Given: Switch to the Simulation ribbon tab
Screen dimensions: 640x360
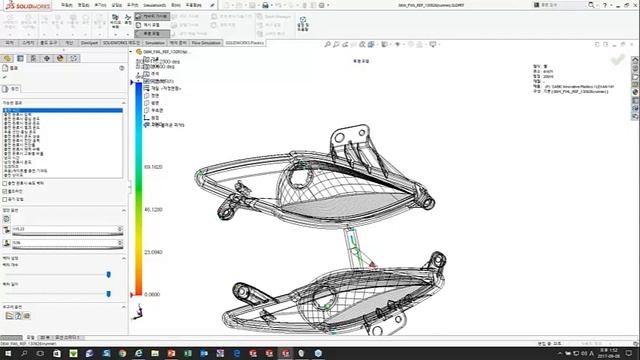Looking at the screenshot, I should (155, 43).
